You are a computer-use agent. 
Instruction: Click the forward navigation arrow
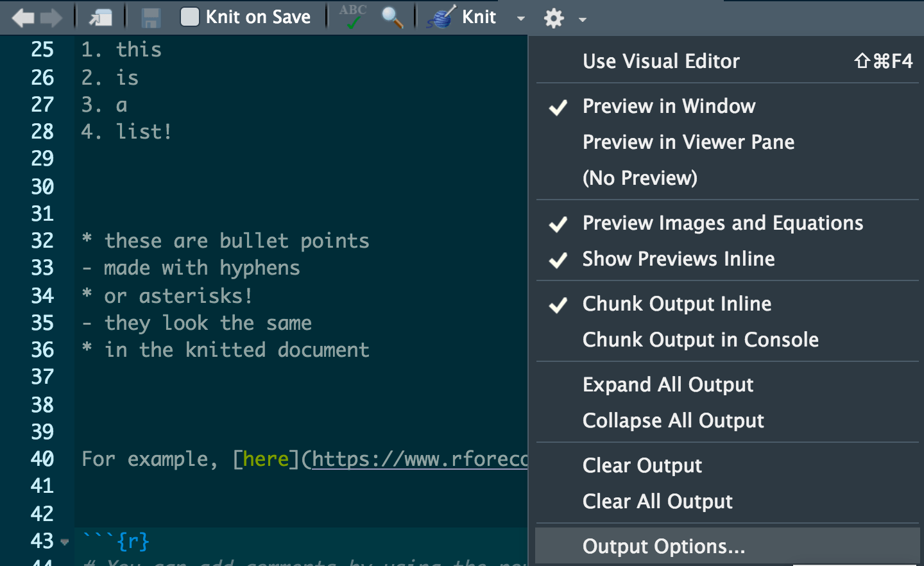(x=49, y=17)
